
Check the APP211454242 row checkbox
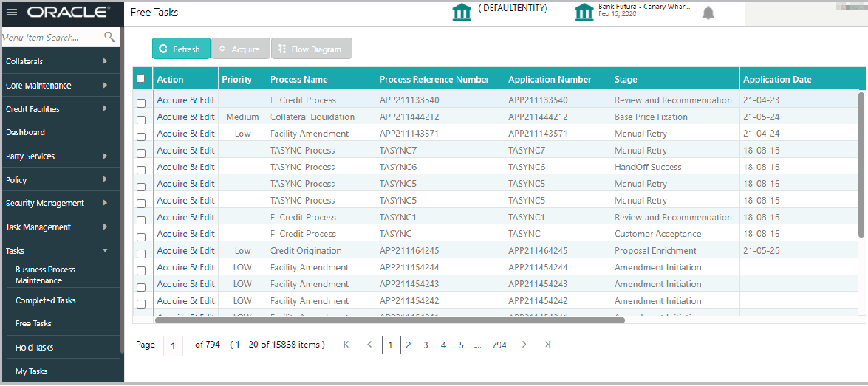141,304
